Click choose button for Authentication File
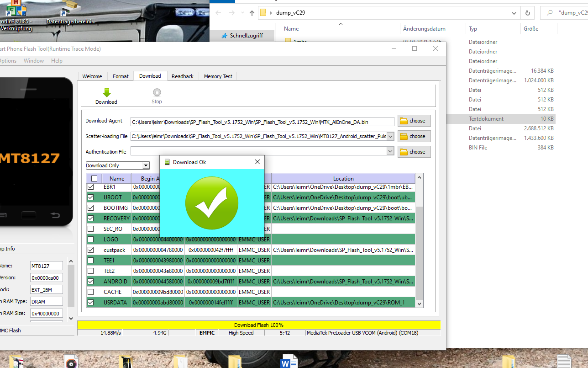Viewport: 588px width, 368px height. click(414, 152)
